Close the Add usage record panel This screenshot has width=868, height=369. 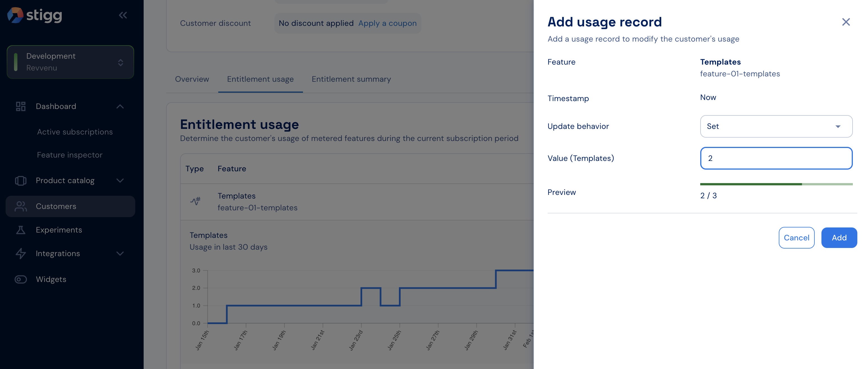pos(846,22)
